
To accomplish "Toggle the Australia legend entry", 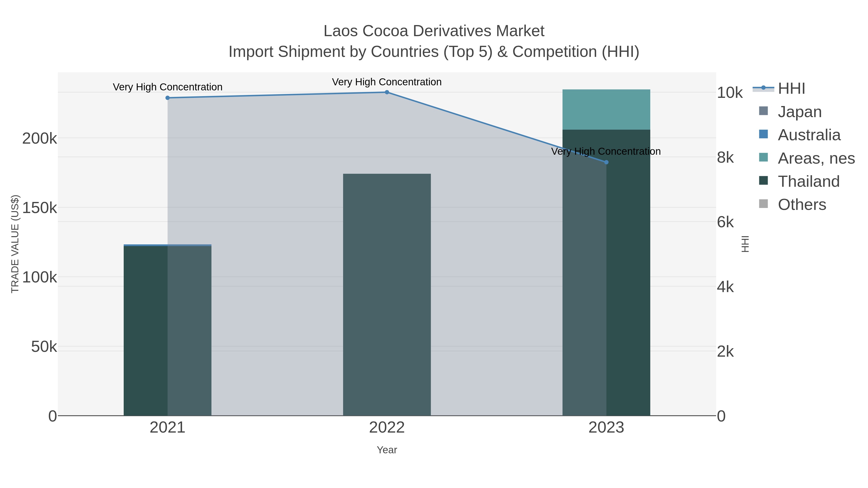I will [800, 135].
